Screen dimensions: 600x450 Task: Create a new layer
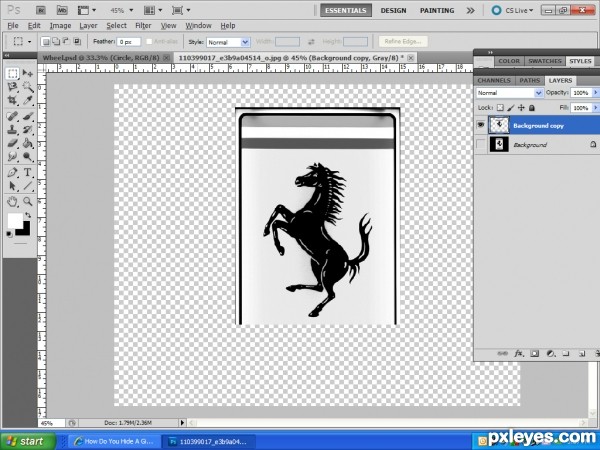pyautogui.click(x=582, y=354)
